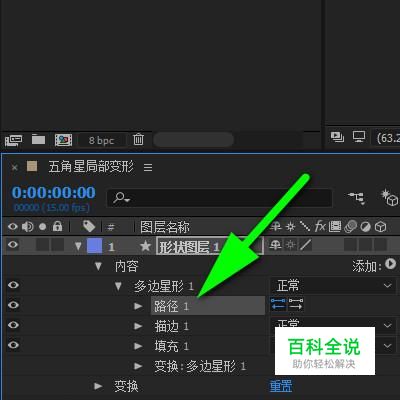
Task: Expand the layer 变换 group triangle
Action: click(x=98, y=386)
